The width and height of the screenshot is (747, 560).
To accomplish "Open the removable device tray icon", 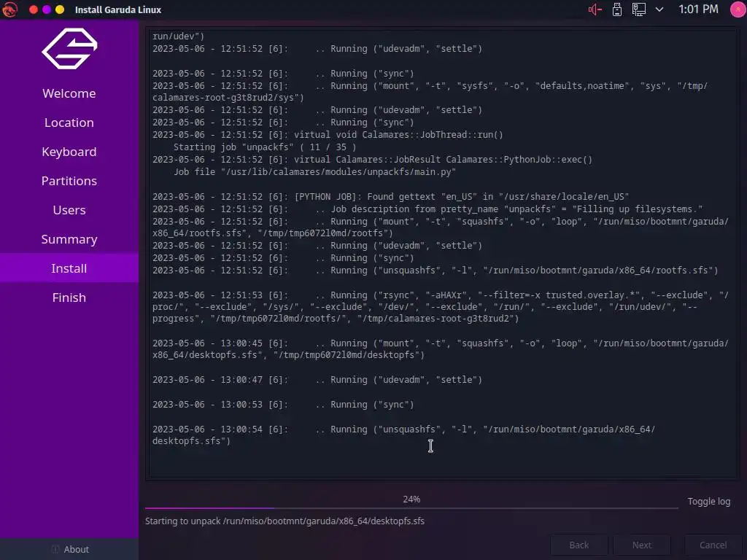I will tap(617, 9).
